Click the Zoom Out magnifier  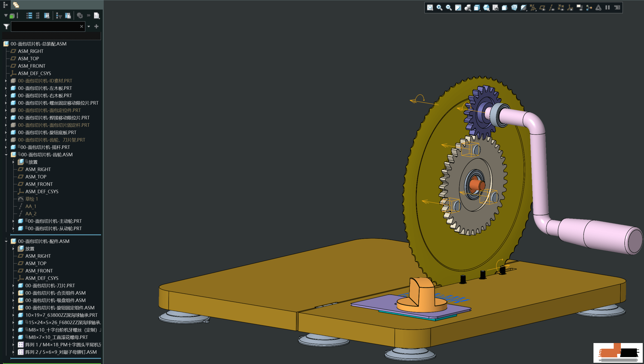(x=449, y=8)
